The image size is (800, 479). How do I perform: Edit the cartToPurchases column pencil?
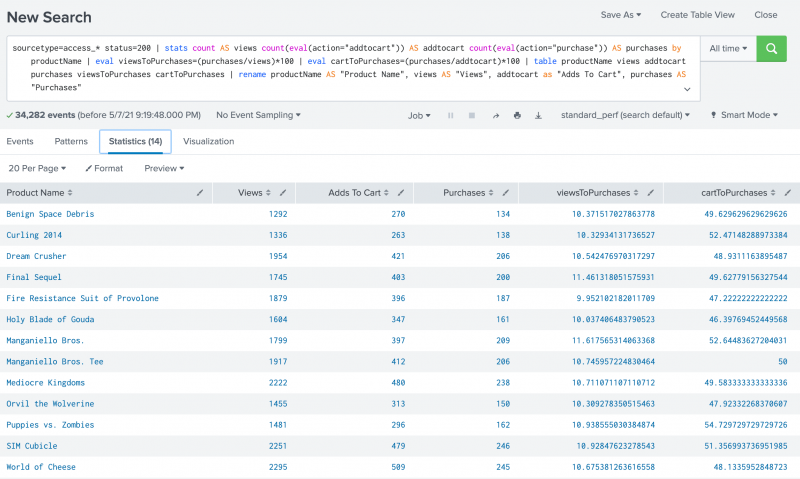788,193
